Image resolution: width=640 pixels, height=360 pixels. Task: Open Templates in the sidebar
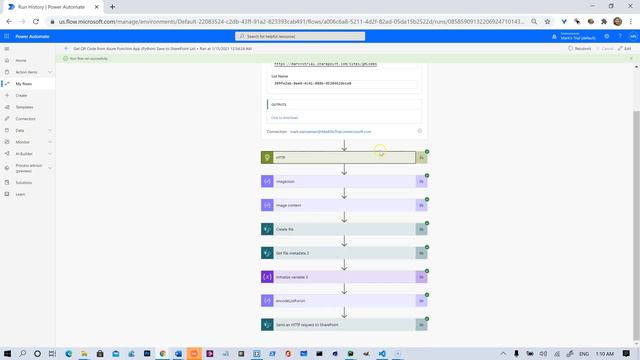(x=24, y=107)
